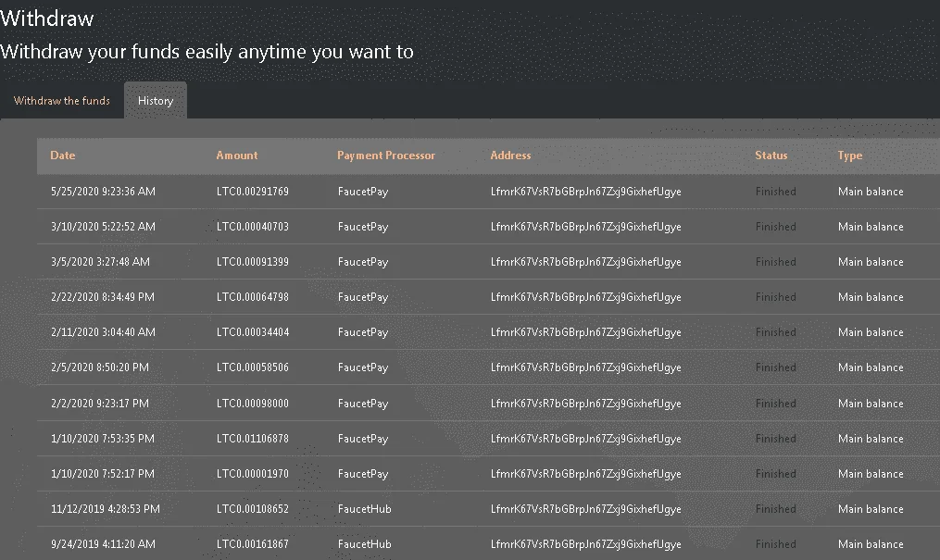Select date 1/10/2020 7:52:17 PM
This screenshot has height=560, width=940.
coord(103,474)
